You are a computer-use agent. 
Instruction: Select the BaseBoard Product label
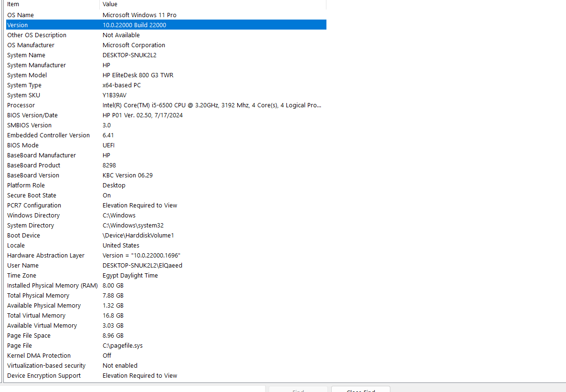pos(33,165)
